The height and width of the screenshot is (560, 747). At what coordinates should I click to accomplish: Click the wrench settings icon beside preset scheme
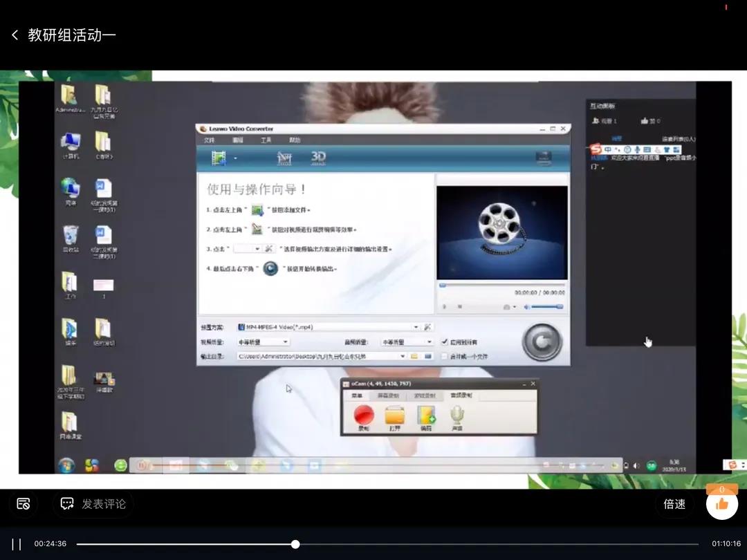[427, 327]
